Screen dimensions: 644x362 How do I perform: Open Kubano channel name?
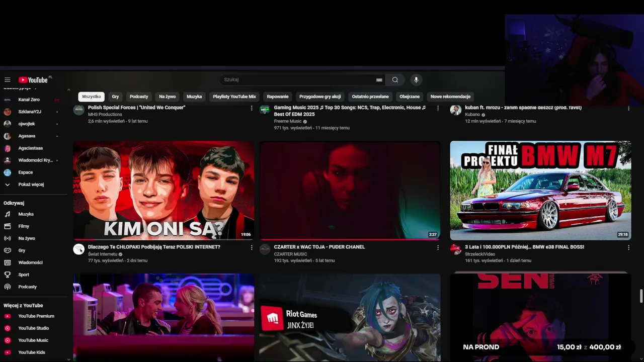(472, 115)
